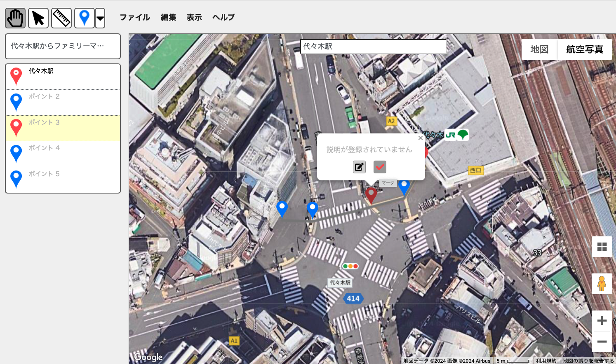616x364 pixels.
Task: Open the ヘルプ menu
Action: [223, 17]
